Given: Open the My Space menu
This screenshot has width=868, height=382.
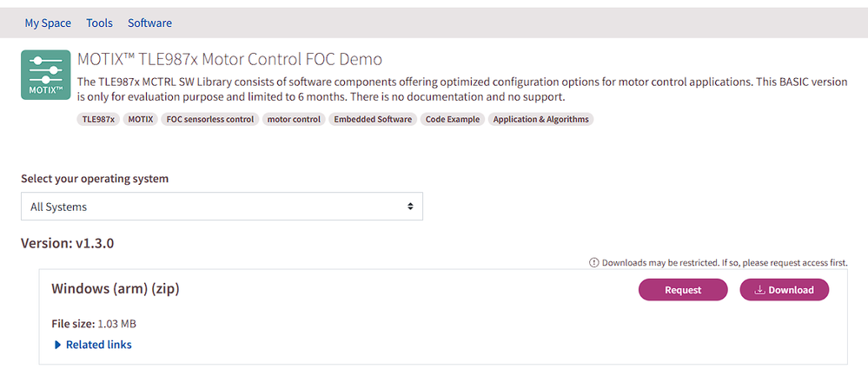Looking at the screenshot, I should click(48, 23).
